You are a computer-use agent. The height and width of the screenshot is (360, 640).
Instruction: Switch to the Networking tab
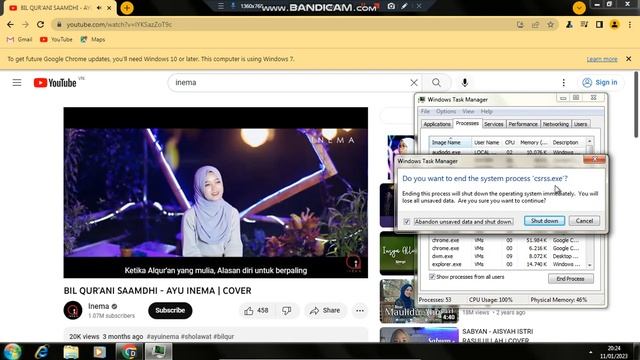tap(556, 124)
